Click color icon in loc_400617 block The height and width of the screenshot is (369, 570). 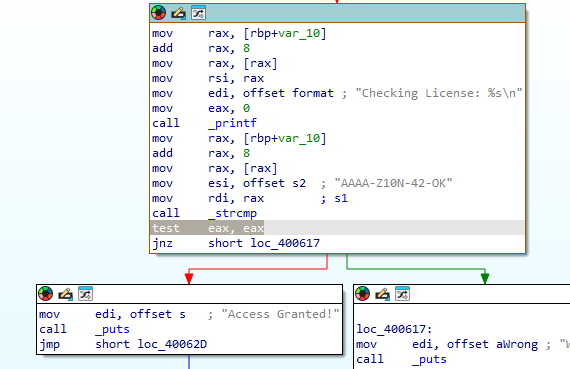click(362, 294)
